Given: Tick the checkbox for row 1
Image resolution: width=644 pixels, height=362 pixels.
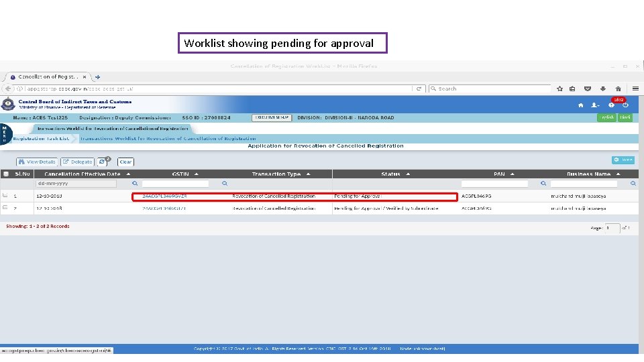Looking at the screenshot, I should [5, 195].
